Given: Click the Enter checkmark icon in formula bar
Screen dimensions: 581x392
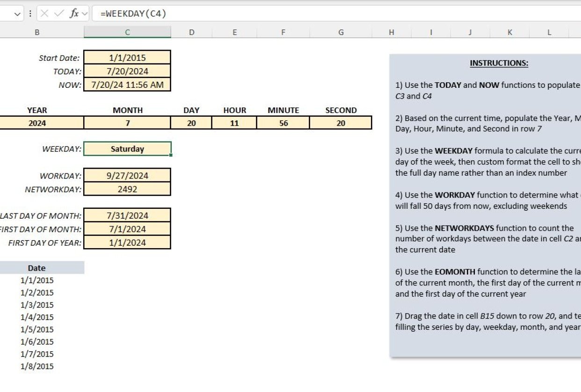Looking at the screenshot, I should click(58, 14).
